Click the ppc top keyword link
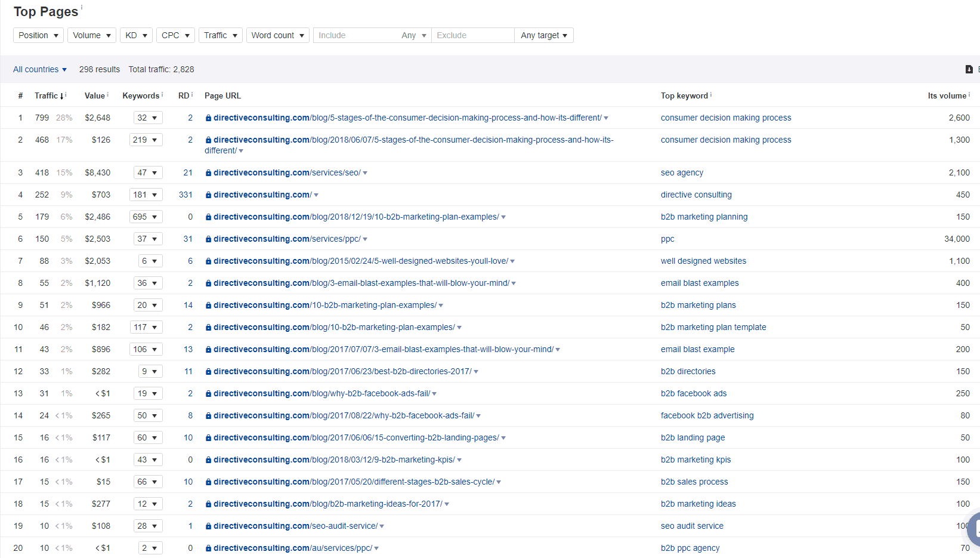 (x=667, y=239)
